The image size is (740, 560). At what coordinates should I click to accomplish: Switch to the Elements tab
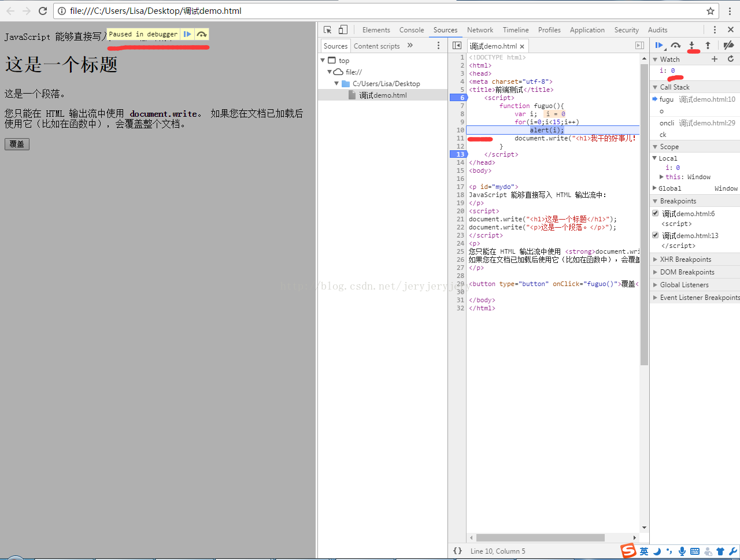376,30
